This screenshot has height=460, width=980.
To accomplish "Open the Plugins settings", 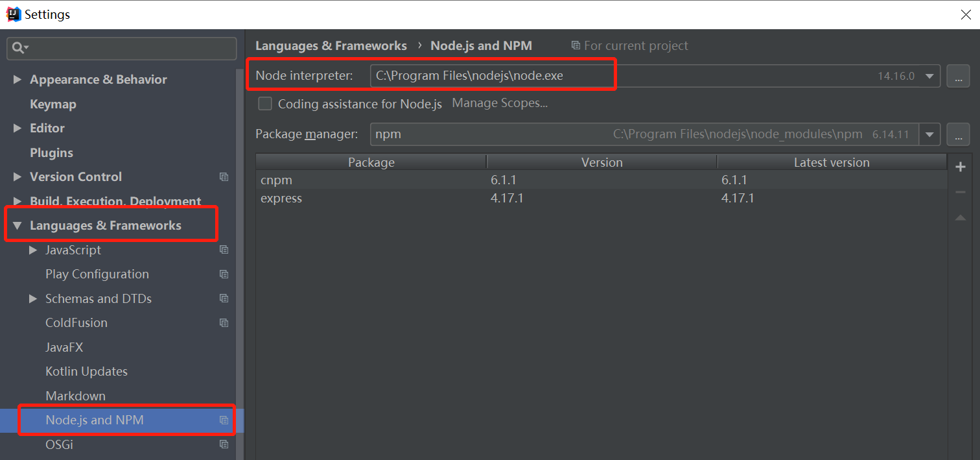I will coord(51,152).
